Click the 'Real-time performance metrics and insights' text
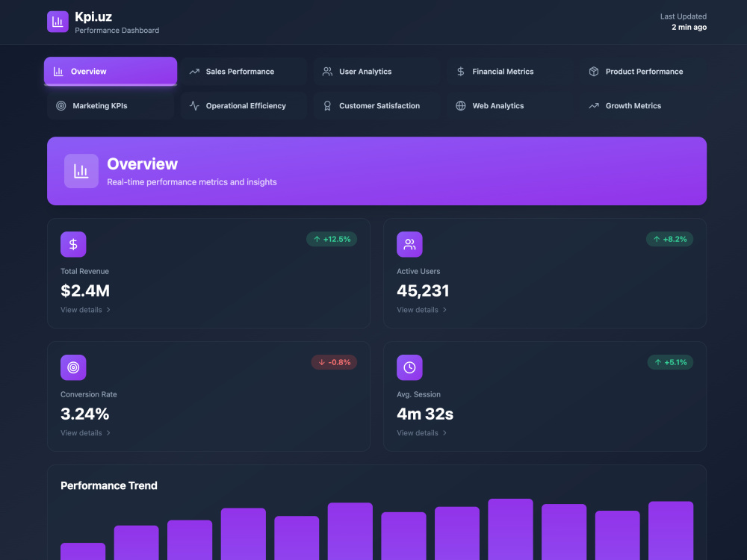 [192, 182]
